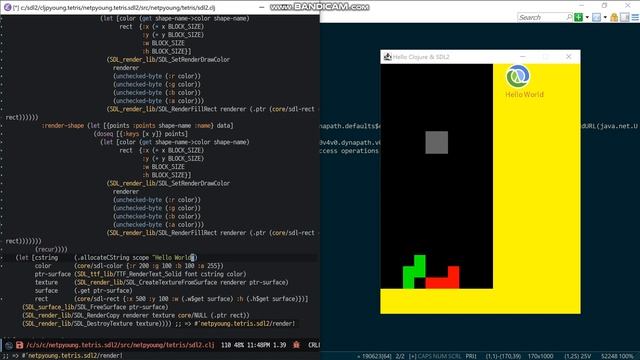The width and height of the screenshot is (640, 360).
Task: Click the magnifier icon in the Search box
Action: tap(569, 17)
